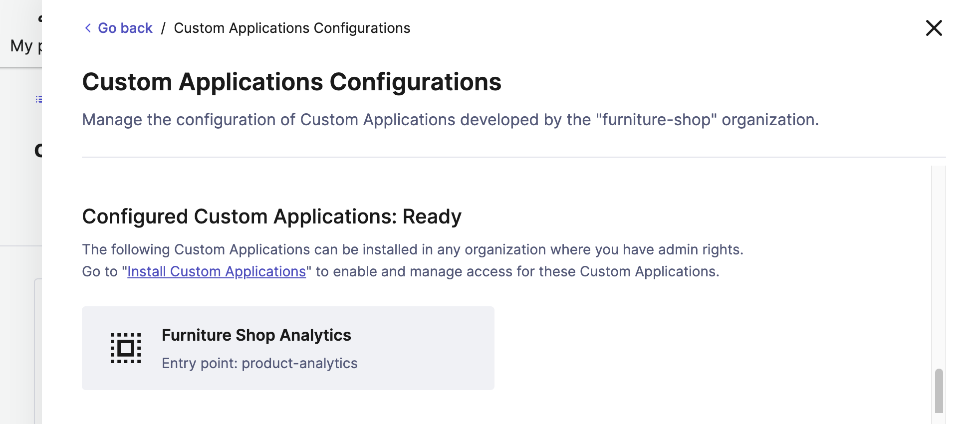Click the furniture-shop organization description text
Image resolution: width=980 pixels, height=424 pixels.
point(450,120)
